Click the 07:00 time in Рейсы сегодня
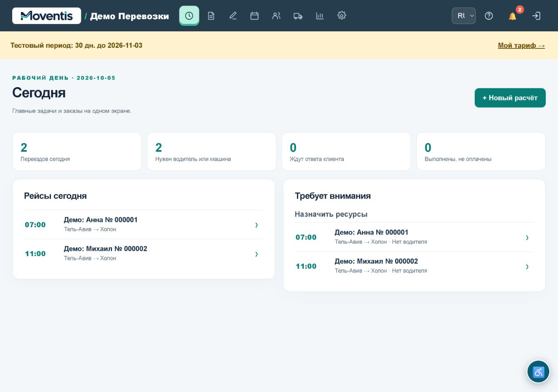The height and width of the screenshot is (392, 558). 35,225
